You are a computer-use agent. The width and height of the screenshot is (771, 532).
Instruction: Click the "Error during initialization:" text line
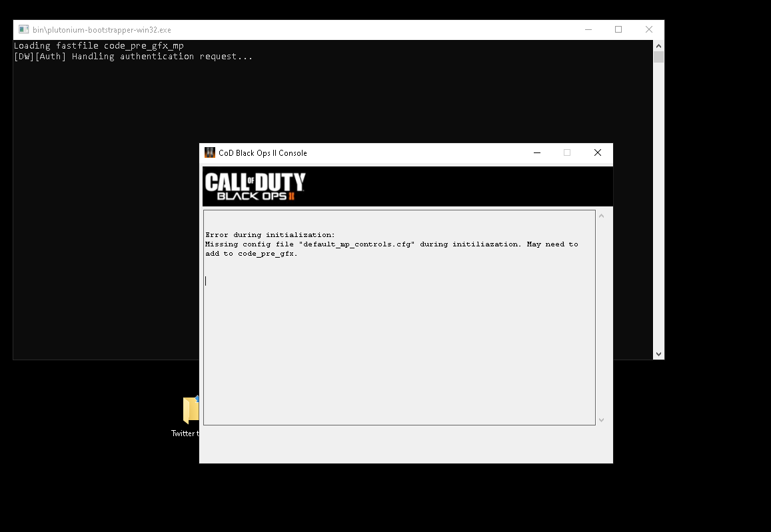270,235
